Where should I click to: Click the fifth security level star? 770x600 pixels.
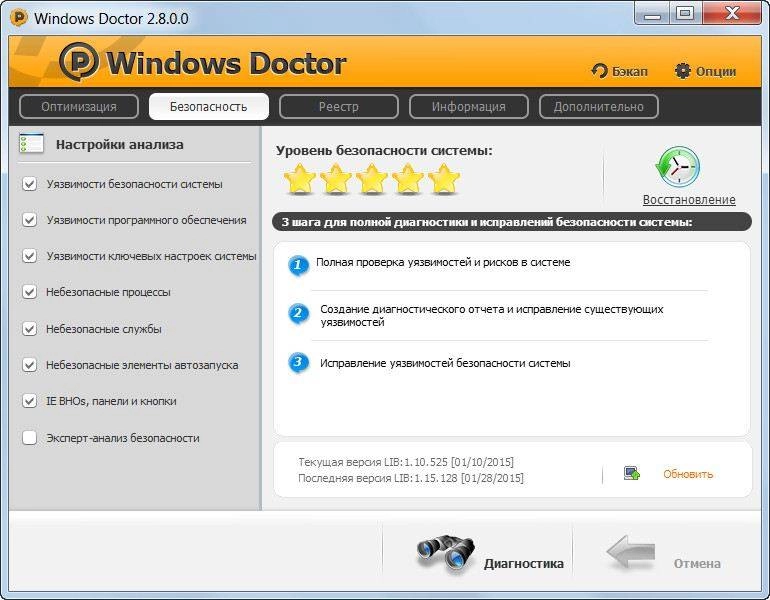pos(444,179)
